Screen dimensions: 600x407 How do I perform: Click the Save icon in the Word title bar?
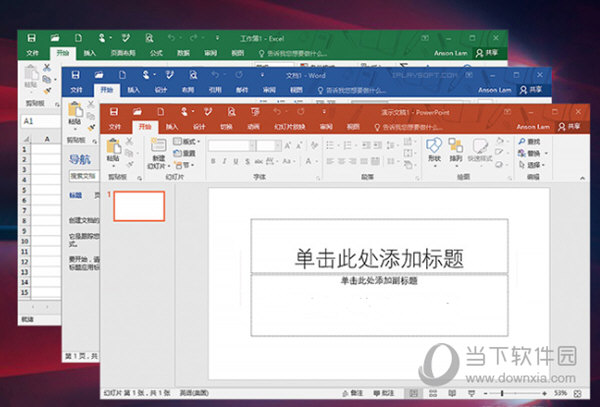(x=75, y=75)
